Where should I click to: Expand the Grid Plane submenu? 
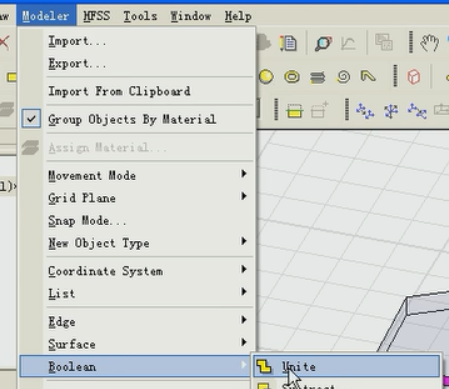click(x=137, y=198)
